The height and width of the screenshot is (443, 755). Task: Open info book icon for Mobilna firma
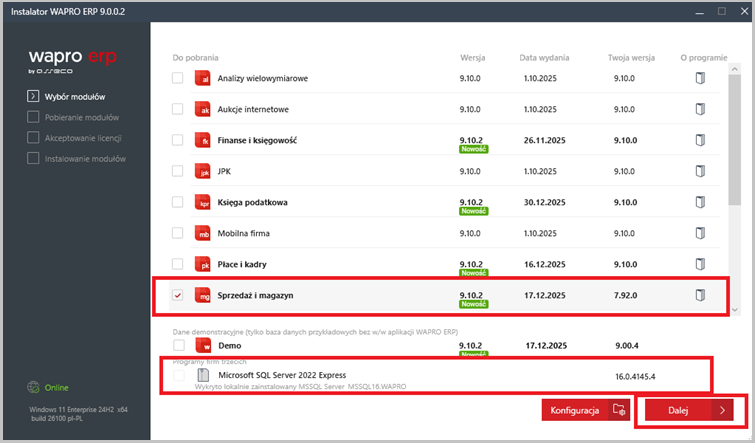pyautogui.click(x=701, y=233)
